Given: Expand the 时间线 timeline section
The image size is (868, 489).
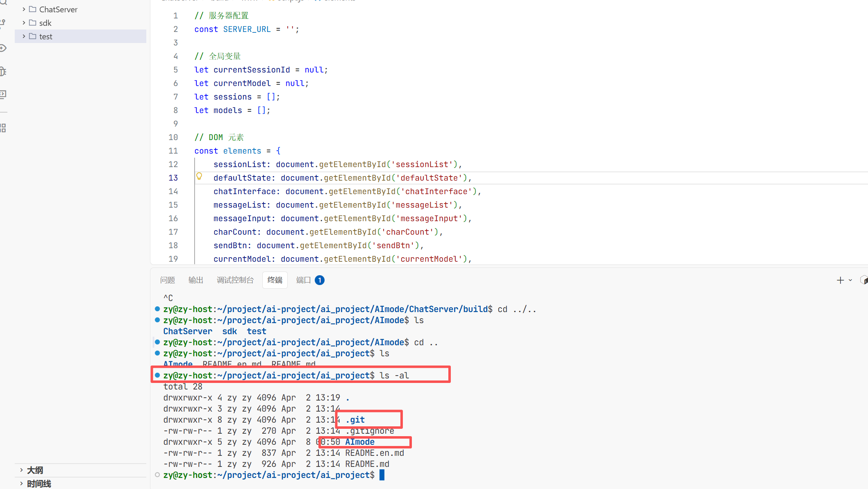Looking at the screenshot, I should tap(39, 484).
